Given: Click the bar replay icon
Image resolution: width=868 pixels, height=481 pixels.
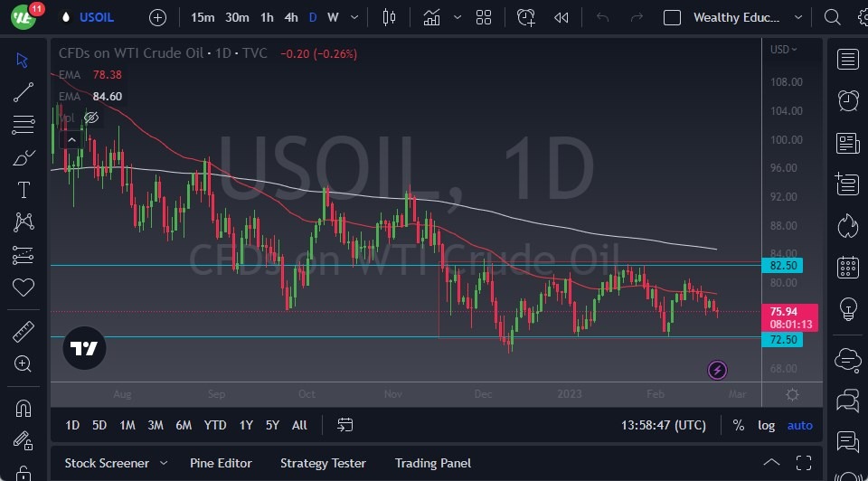Looking at the screenshot, I should click(x=561, y=17).
